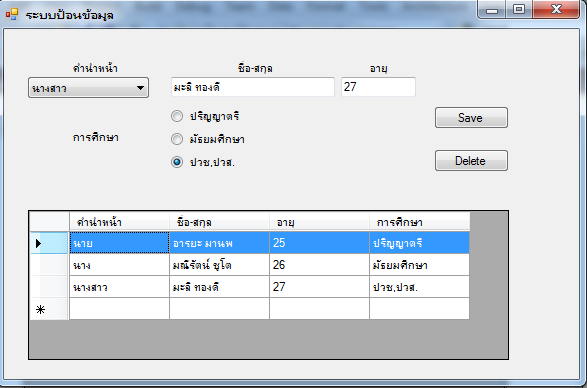Select the cell อารยะ มานพ
Viewport: 587px width, 388px height.
tap(219, 243)
